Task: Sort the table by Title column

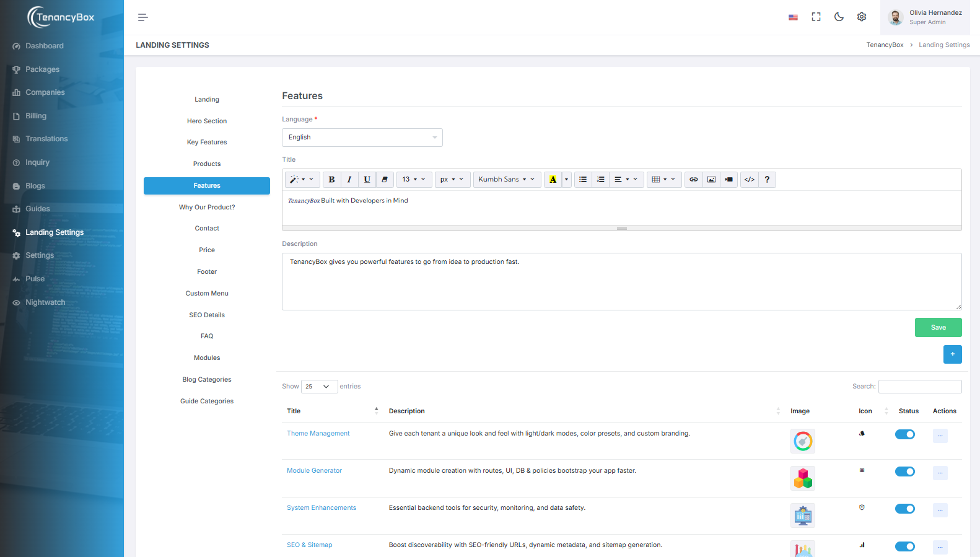Action: coord(333,411)
